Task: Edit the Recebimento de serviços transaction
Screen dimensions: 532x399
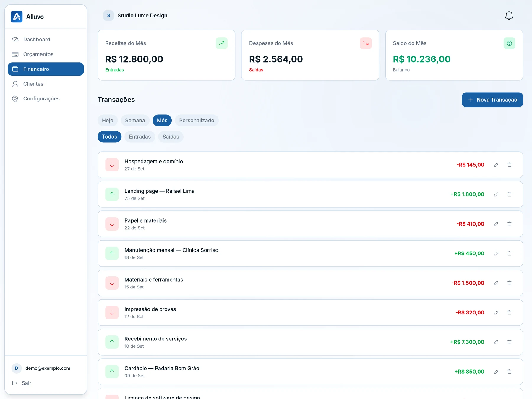Action: tap(496, 342)
